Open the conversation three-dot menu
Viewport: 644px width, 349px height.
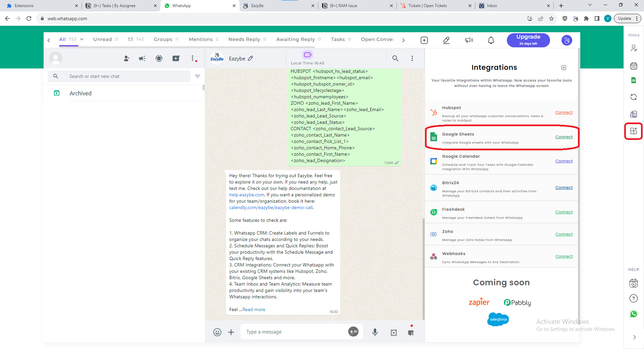(x=412, y=58)
